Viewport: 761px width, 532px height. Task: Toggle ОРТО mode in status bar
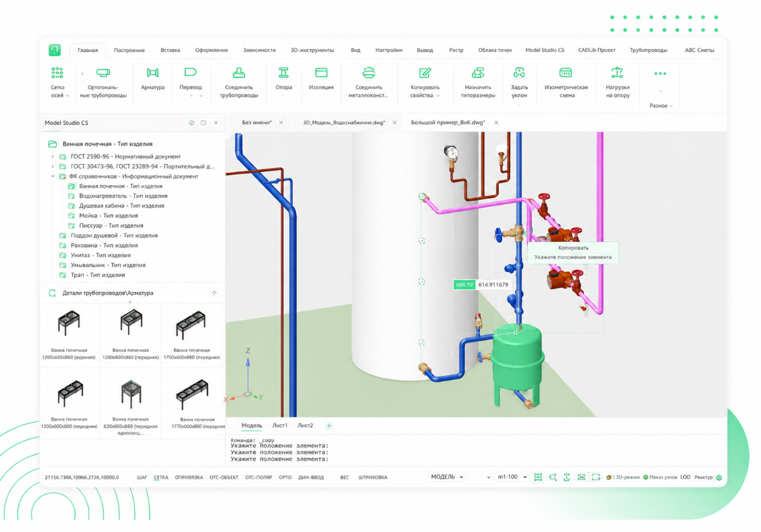point(285,477)
